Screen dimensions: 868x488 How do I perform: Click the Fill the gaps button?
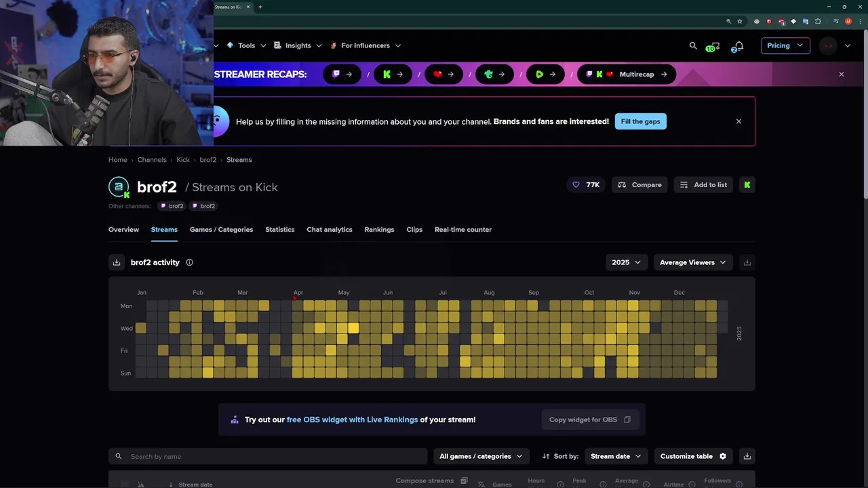tap(641, 121)
